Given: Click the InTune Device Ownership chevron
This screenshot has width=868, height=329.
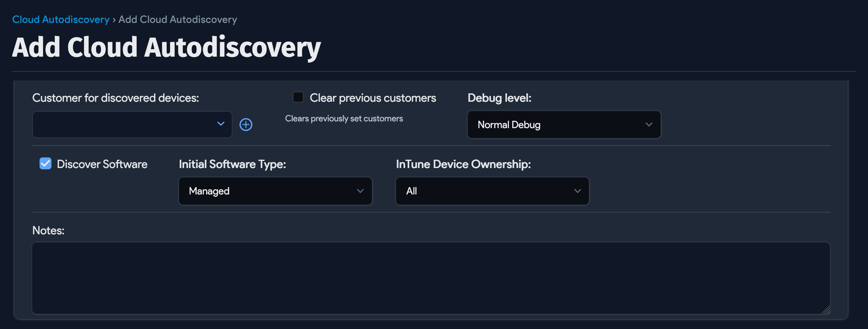Looking at the screenshot, I should point(577,191).
